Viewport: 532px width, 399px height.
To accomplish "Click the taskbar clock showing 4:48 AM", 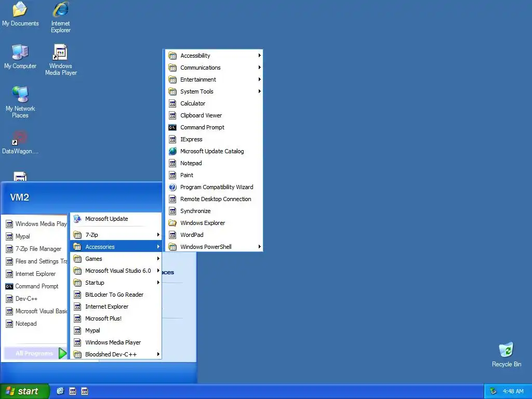I will point(513,391).
